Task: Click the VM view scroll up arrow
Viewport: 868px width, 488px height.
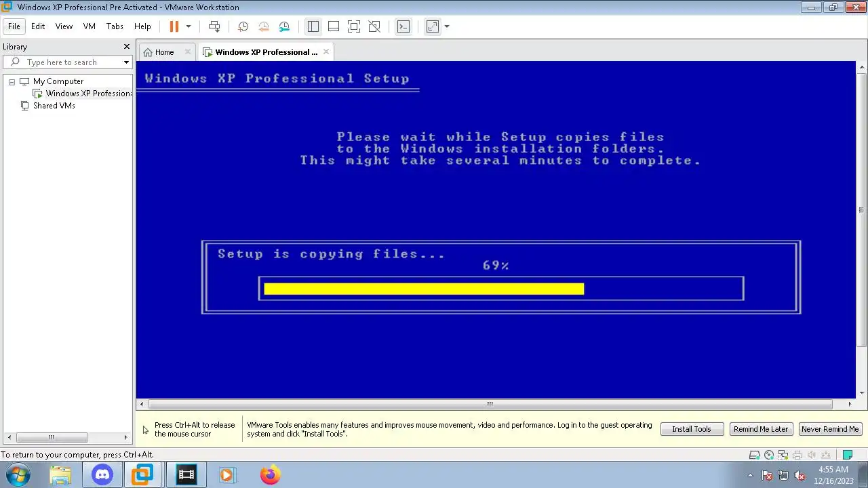Action: click(x=862, y=67)
